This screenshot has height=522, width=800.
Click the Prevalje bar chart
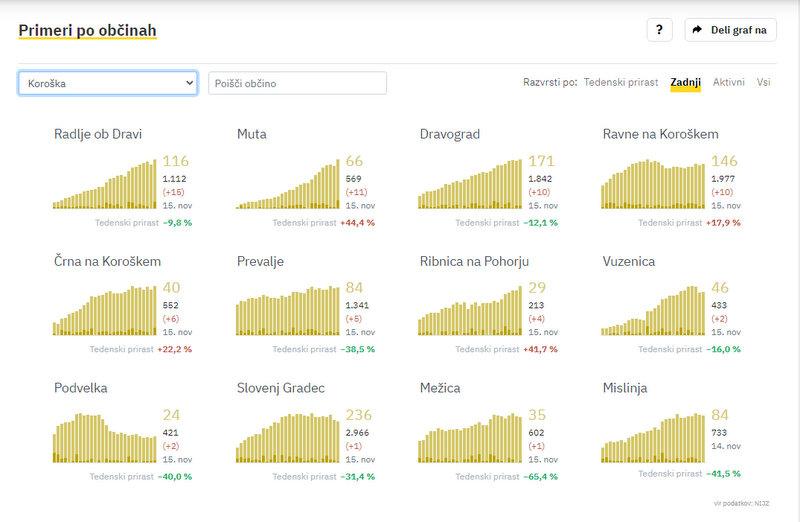coord(289,310)
